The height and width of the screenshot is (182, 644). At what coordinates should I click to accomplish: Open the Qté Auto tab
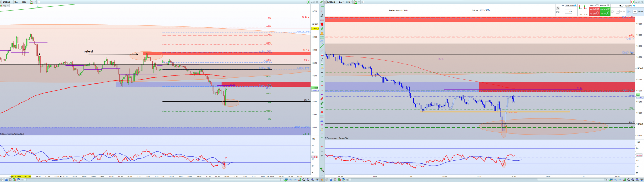click(571, 6)
